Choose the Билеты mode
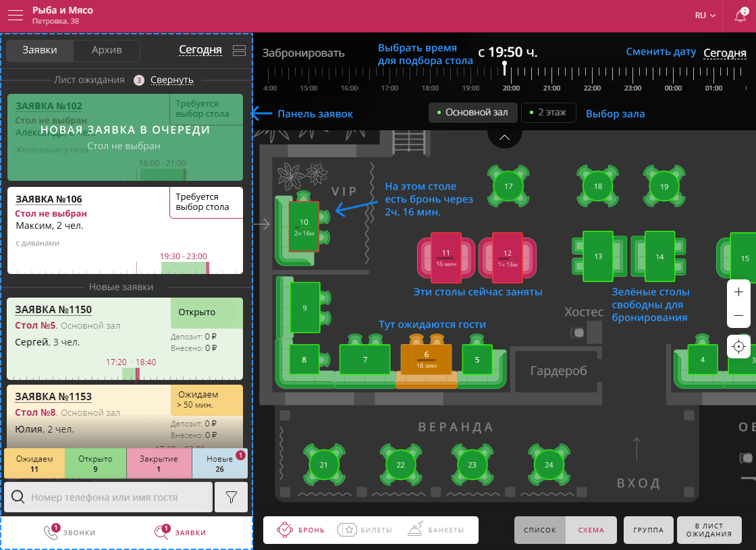 pyautogui.click(x=364, y=530)
